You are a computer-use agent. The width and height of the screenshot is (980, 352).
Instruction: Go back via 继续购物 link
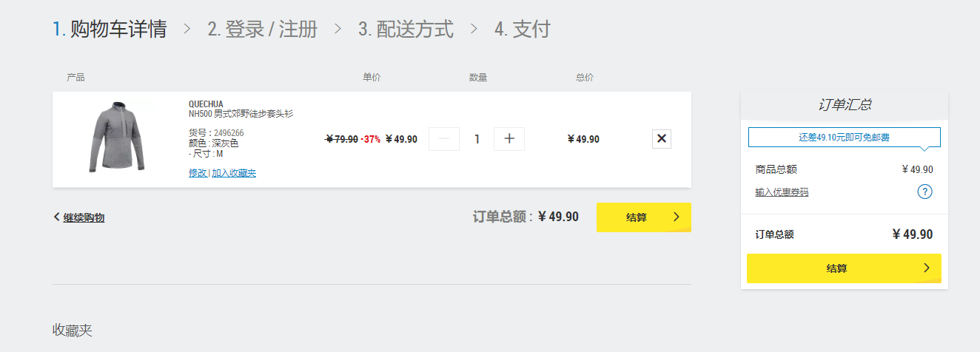79,217
